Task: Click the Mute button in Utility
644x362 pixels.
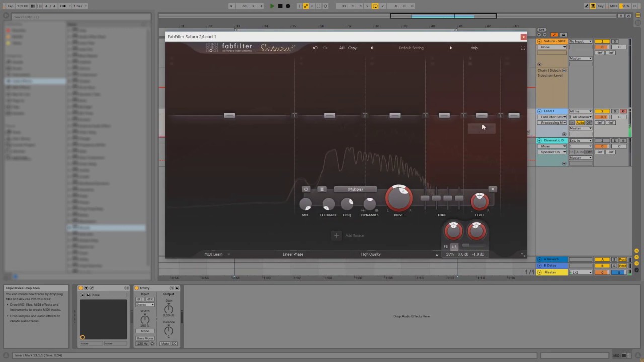Action: click(165, 344)
